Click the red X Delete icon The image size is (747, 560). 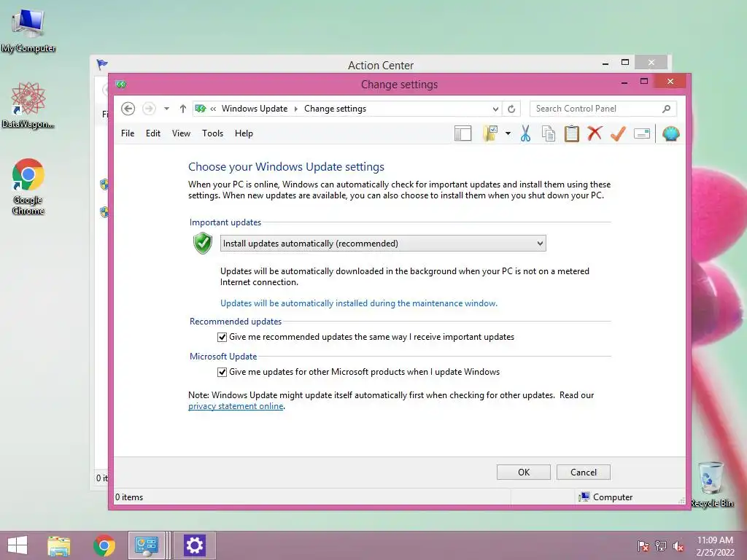[595, 133]
